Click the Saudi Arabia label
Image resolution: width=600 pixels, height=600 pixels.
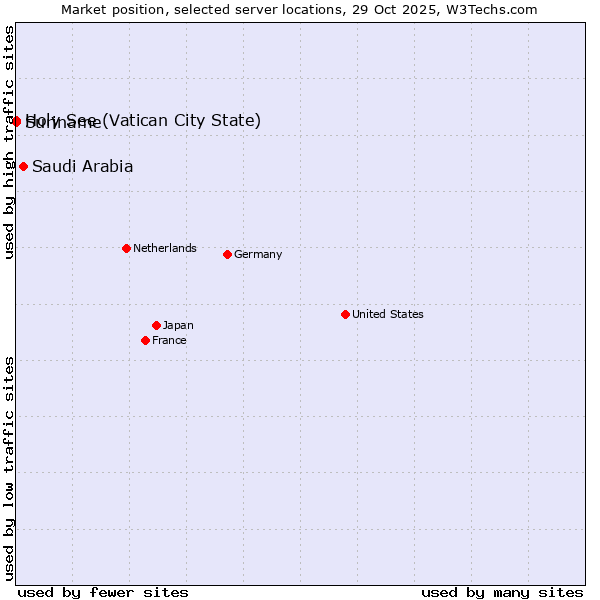pyautogui.click(x=82, y=166)
